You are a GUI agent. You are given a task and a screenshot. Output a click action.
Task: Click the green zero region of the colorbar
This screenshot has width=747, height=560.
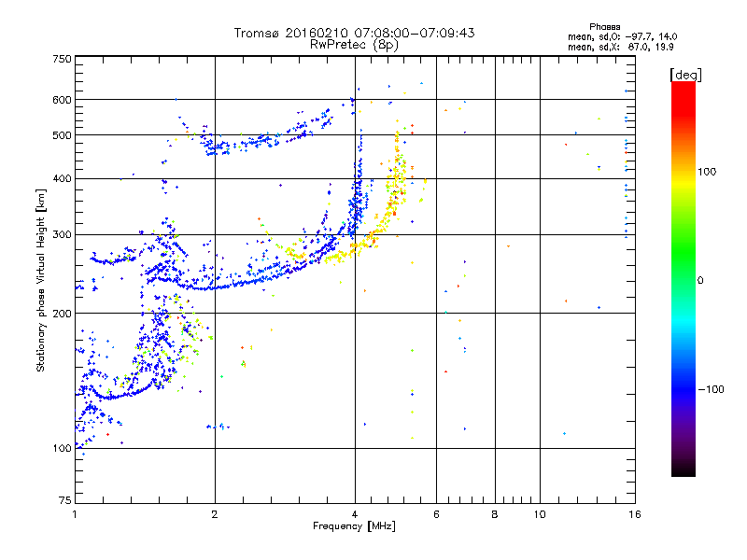tap(684, 279)
